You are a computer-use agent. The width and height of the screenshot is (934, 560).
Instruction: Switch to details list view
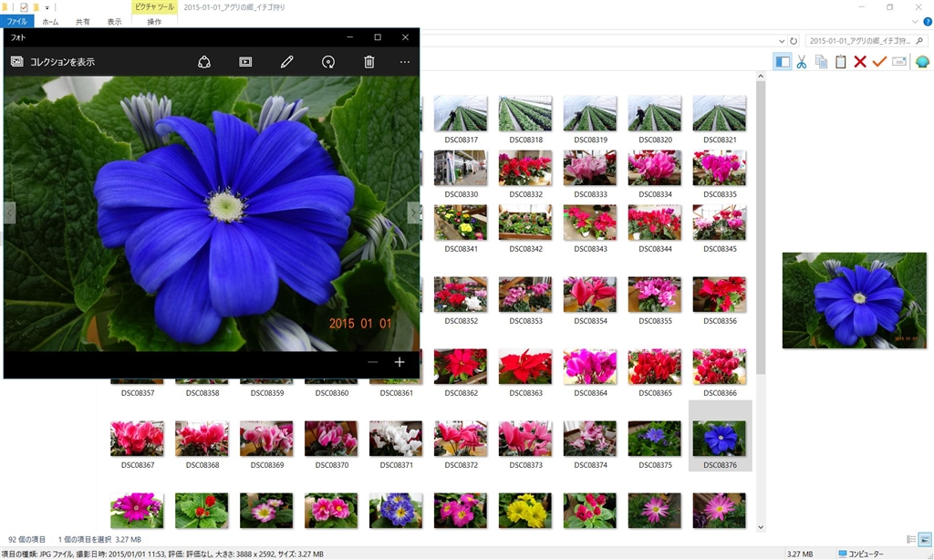click(x=910, y=540)
